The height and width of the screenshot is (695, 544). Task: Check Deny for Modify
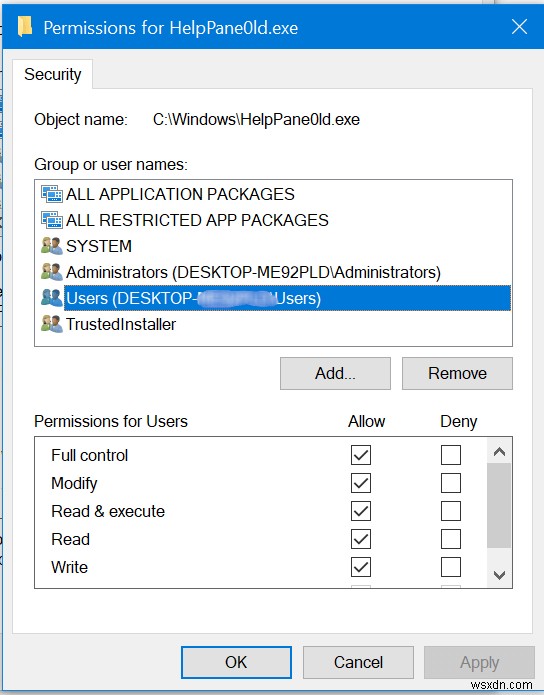(451, 483)
